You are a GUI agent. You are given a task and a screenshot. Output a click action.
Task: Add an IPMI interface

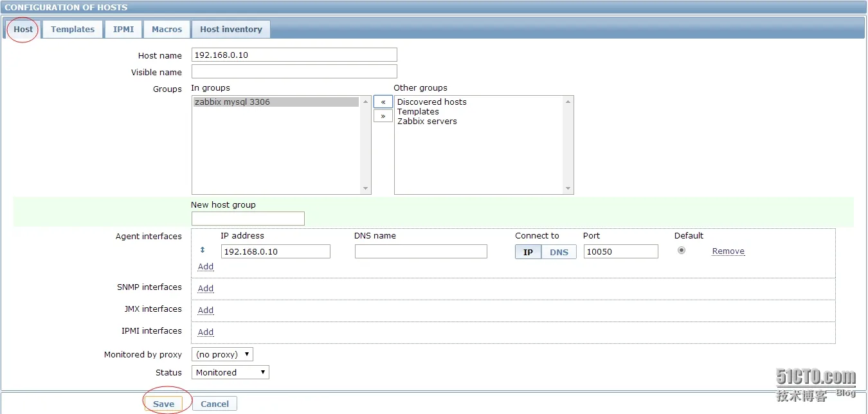(x=206, y=332)
